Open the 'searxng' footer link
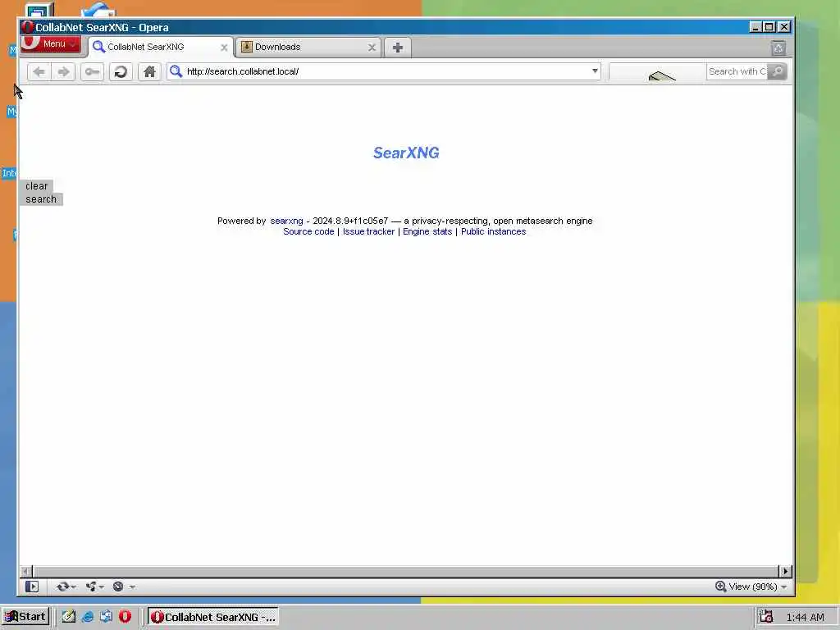Screen dimensions: 840x630 [286, 221]
